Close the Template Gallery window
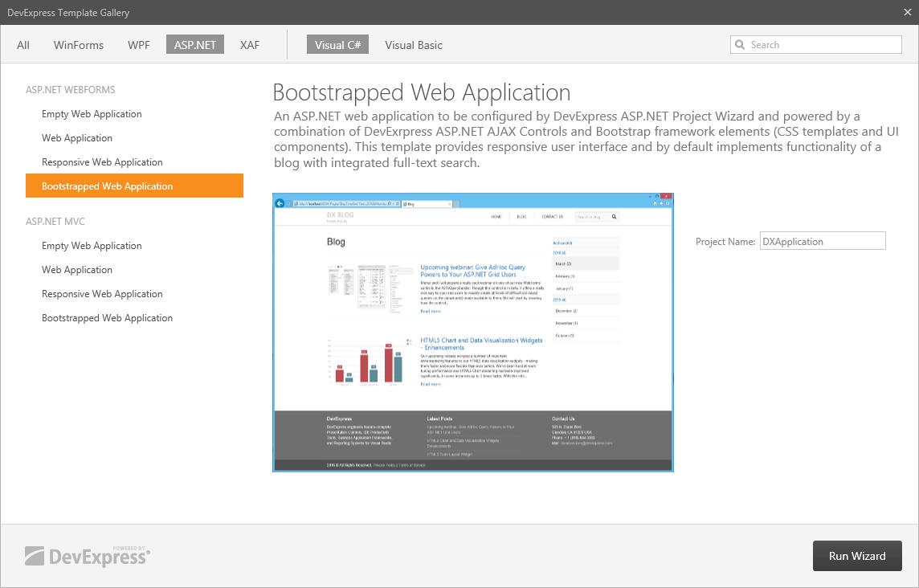The width and height of the screenshot is (919, 588). [x=907, y=12]
